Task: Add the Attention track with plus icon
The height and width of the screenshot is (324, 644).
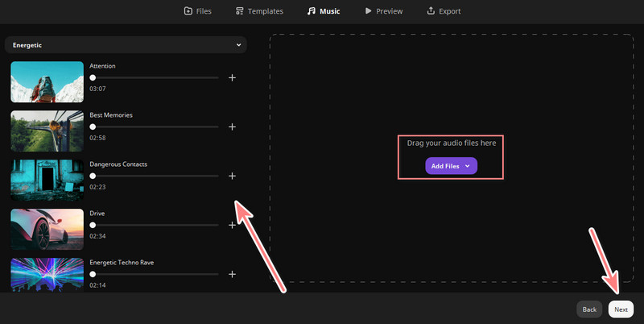Action: point(232,77)
